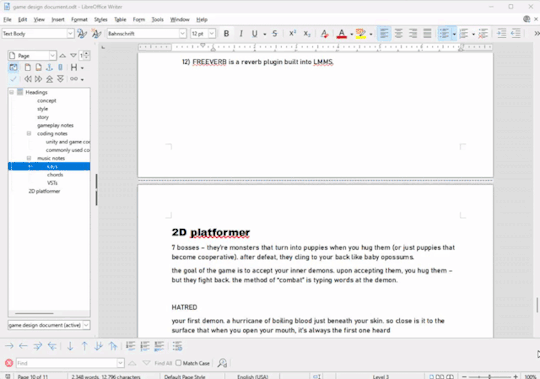
Task: Toggle unordered bullet list
Action: [444, 33]
